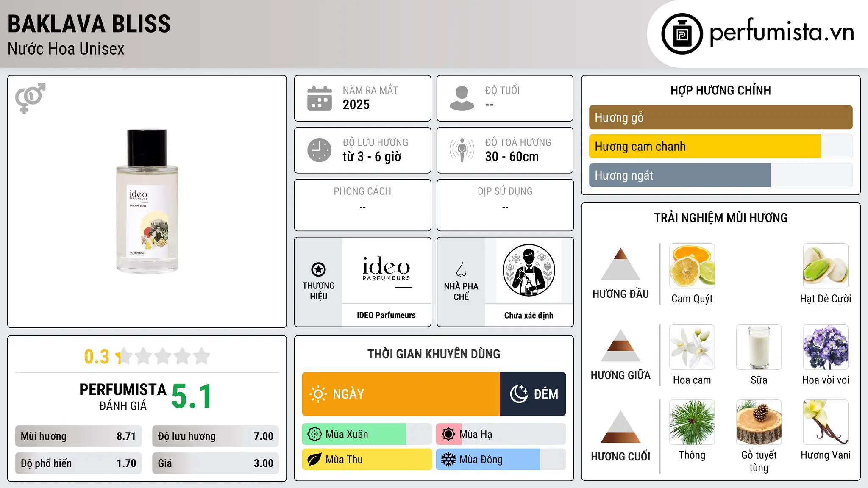Click the moon icon beside Đêm
Image resolution: width=868 pixels, height=488 pixels.
519,394
